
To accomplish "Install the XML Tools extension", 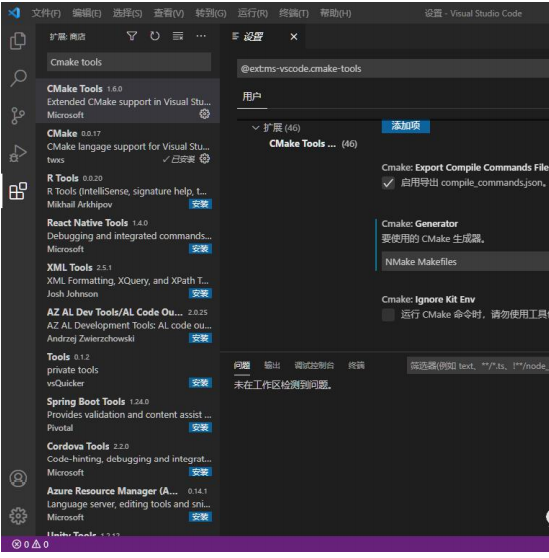I will (200, 293).
